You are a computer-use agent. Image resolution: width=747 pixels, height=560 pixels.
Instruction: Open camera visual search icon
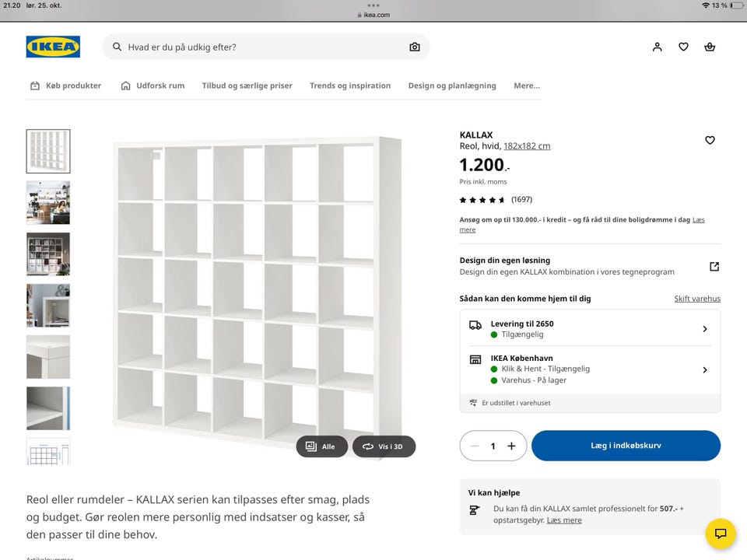coord(415,47)
